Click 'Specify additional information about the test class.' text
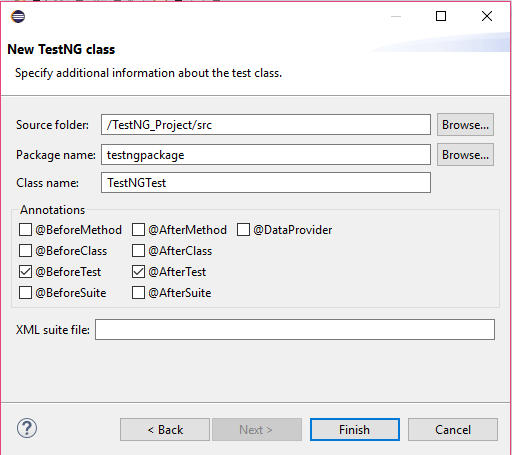Viewport: 512px width, 455px height. (x=148, y=73)
